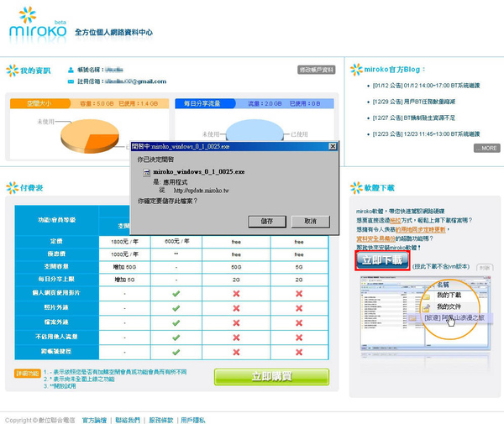
Task: Click the miroko_windows_0_1_0025.exe file name
Action: tap(198, 172)
